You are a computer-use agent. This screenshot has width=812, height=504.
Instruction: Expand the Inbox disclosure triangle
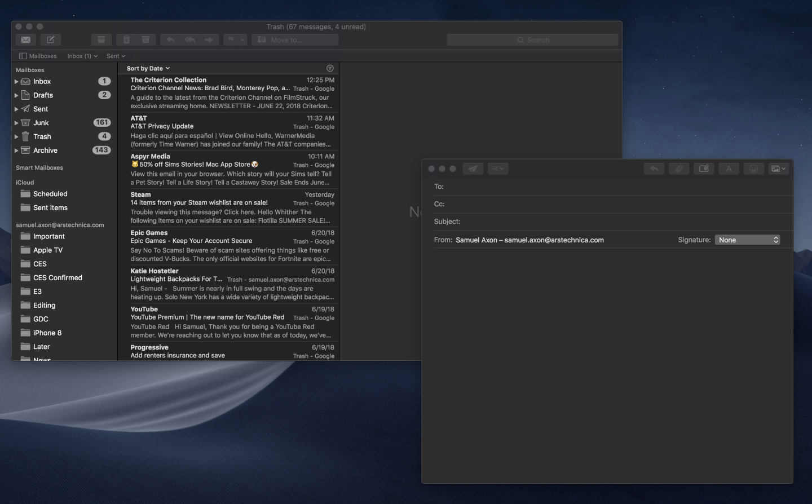(x=16, y=81)
